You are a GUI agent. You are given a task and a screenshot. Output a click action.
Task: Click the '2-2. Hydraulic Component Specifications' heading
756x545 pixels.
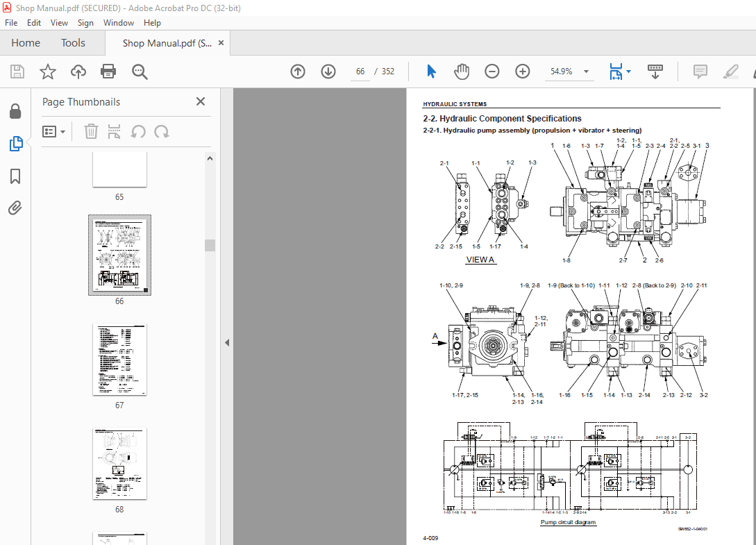(502, 119)
